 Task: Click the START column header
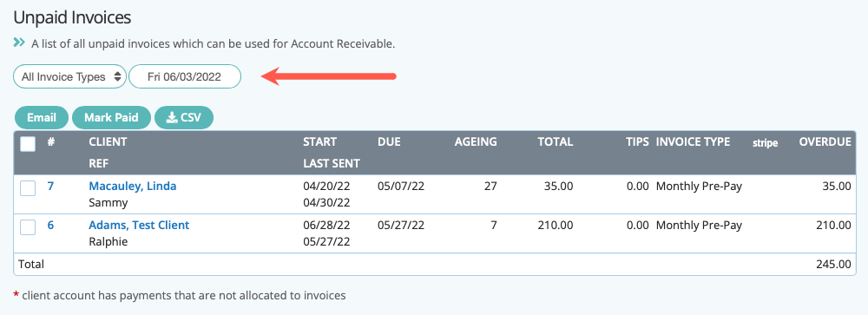coord(319,142)
